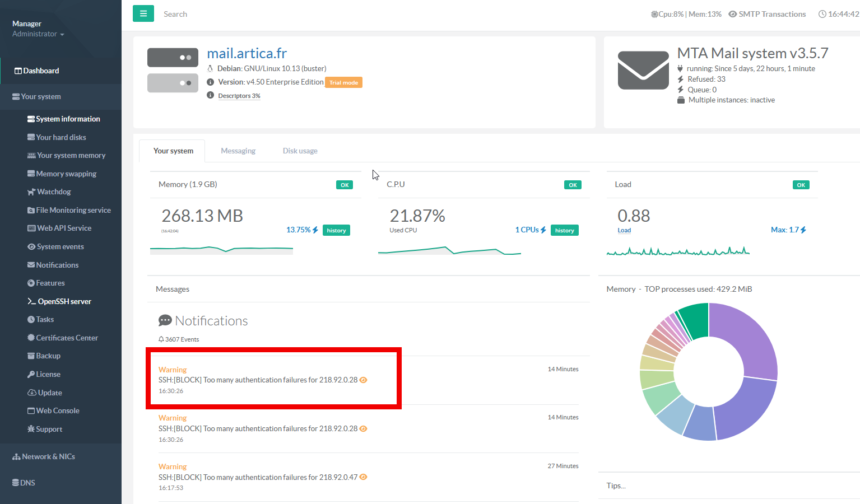860x504 pixels.
Task: Open the Support page
Action: click(49, 429)
